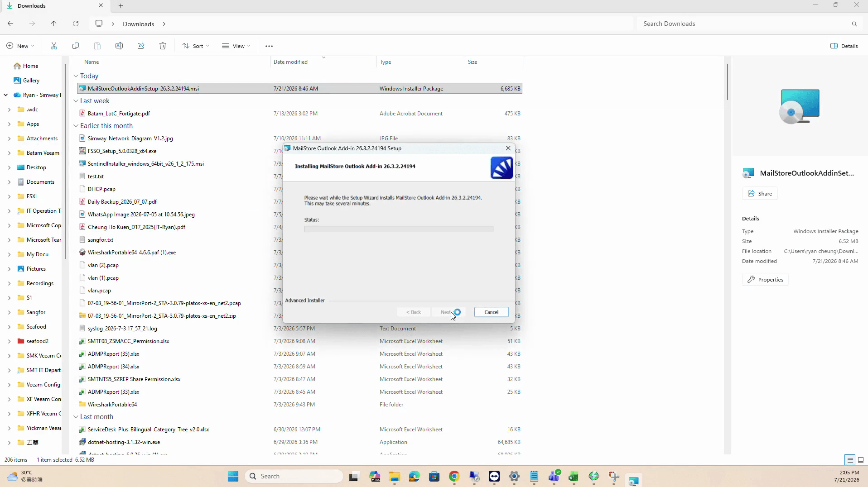
Task: Expand the Downloads breadcrumb chevron
Action: tap(164, 24)
